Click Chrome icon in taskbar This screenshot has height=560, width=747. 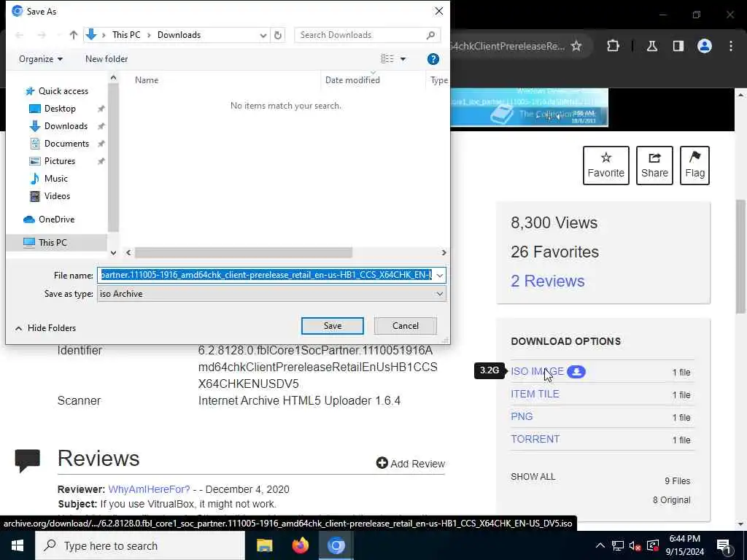[x=336, y=545]
